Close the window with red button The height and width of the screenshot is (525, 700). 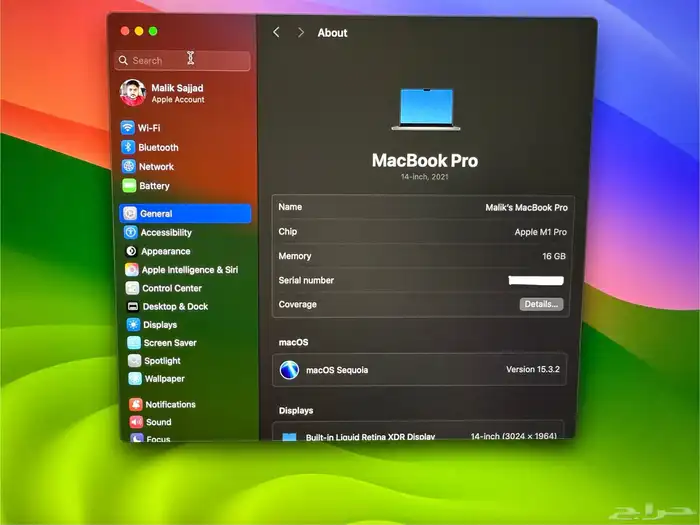click(x=125, y=31)
